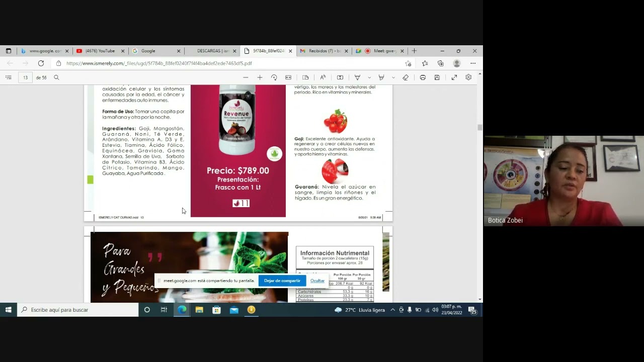The width and height of the screenshot is (644, 362).
Task: Add this page to favorites
Action: tap(408, 63)
